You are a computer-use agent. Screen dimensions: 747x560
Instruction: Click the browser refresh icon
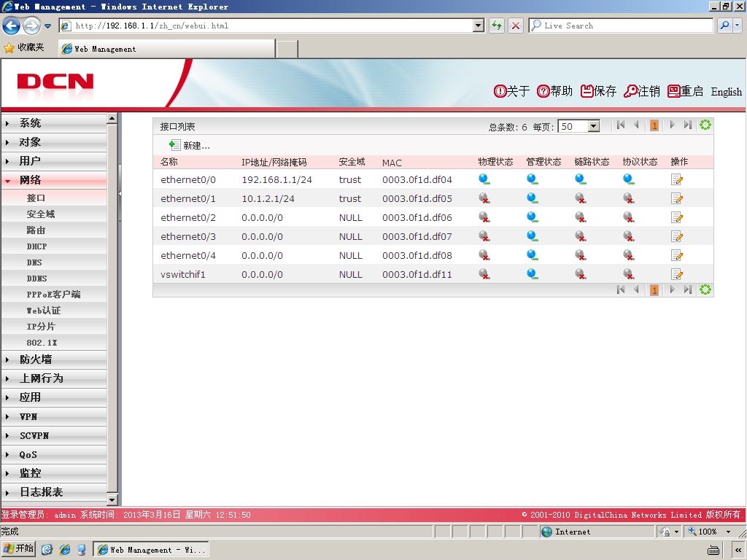[x=496, y=26]
